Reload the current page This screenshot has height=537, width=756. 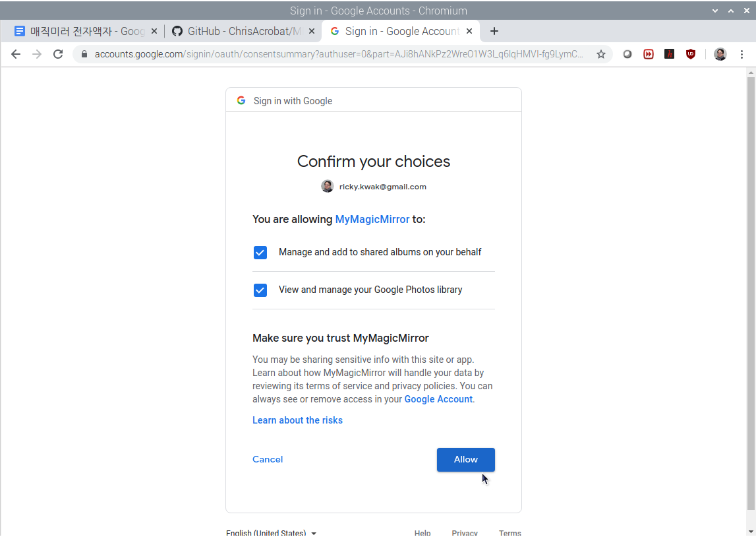tap(58, 54)
